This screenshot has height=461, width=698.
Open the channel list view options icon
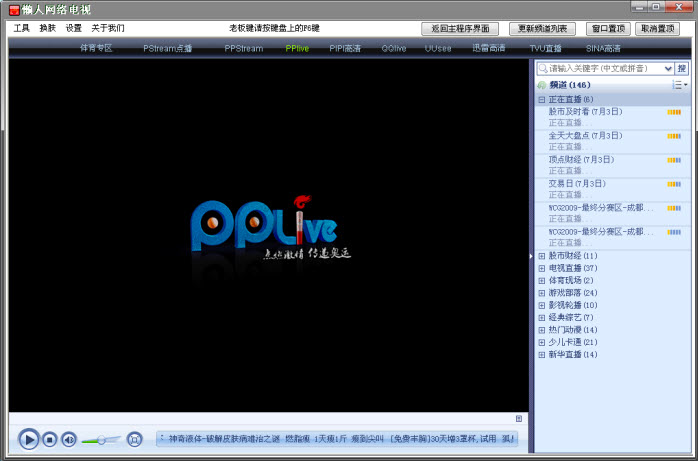(679, 85)
